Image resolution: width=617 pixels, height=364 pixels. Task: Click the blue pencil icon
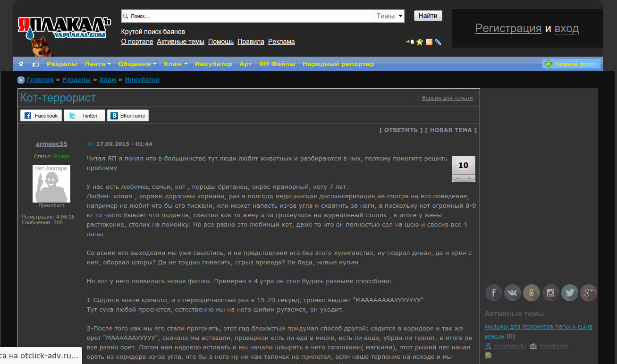click(438, 42)
